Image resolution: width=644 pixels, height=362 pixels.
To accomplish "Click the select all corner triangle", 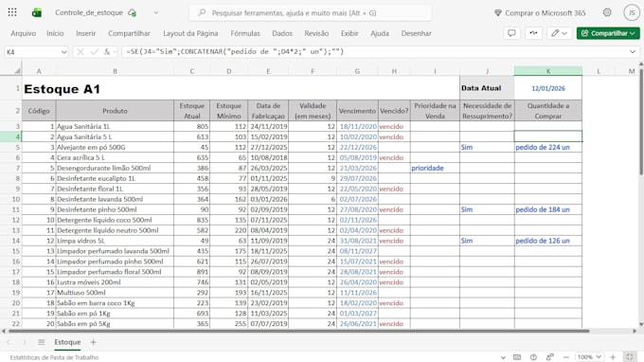I will pyautogui.click(x=17, y=71).
